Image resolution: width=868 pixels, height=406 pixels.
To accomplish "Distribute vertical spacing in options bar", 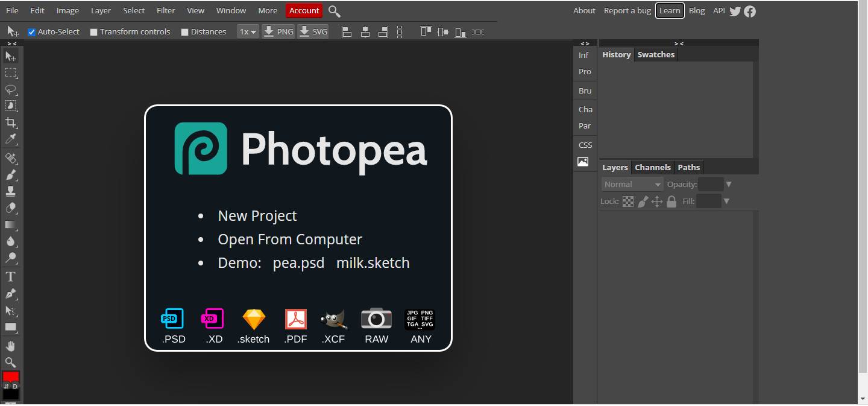I will (x=400, y=32).
